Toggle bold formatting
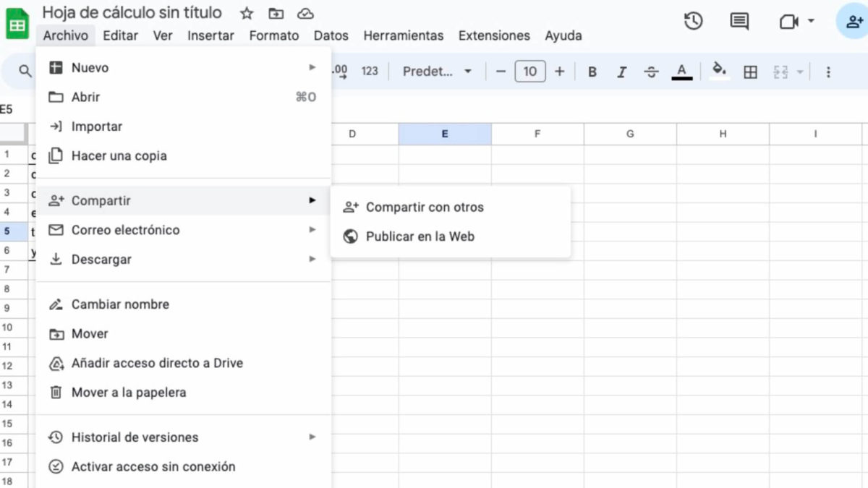Screen dimensions: 868x488 coord(592,72)
